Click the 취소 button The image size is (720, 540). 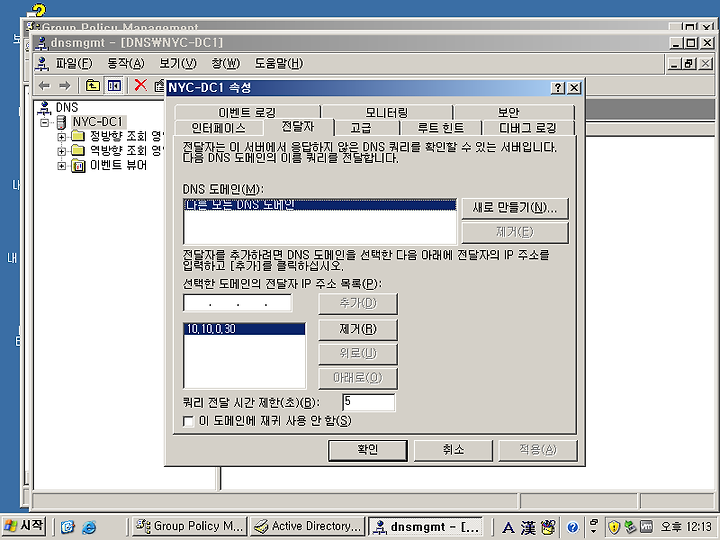point(453,450)
